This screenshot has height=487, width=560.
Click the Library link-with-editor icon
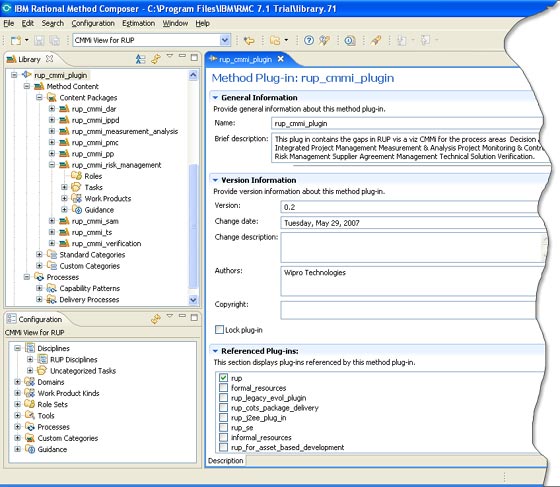pos(156,59)
